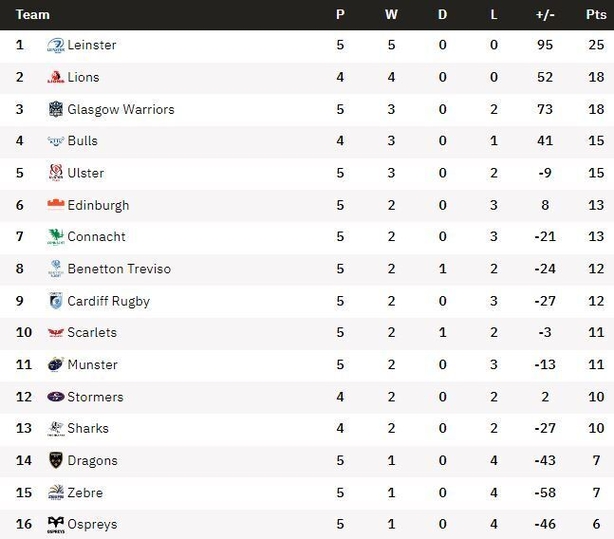Click the W column header
614x539 pixels.
(x=391, y=14)
